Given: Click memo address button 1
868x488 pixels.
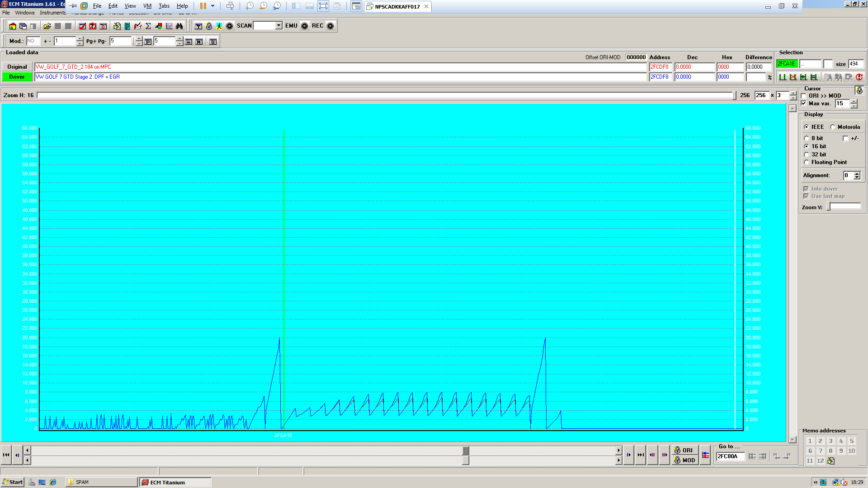Looking at the screenshot, I should tap(810, 441).
